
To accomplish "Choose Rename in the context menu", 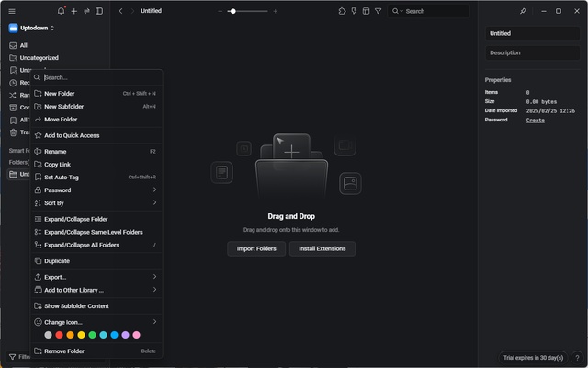I will [96, 151].
